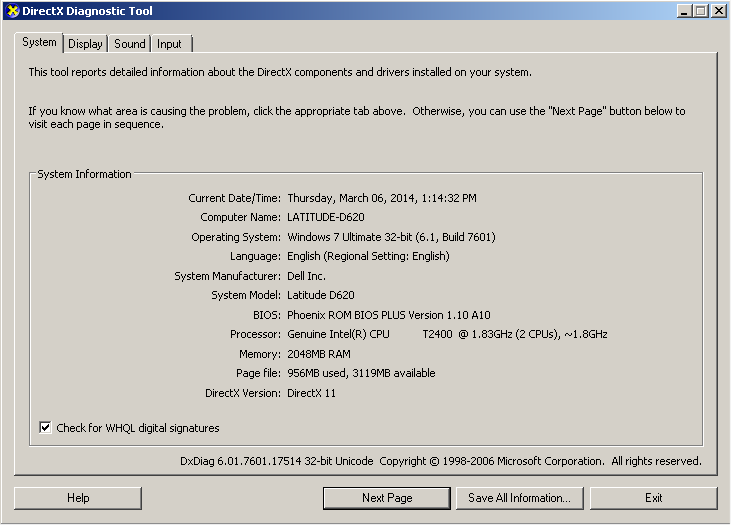Click Save All Information button
The height and width of the screenshot is (525, 731).
(520, 498)
